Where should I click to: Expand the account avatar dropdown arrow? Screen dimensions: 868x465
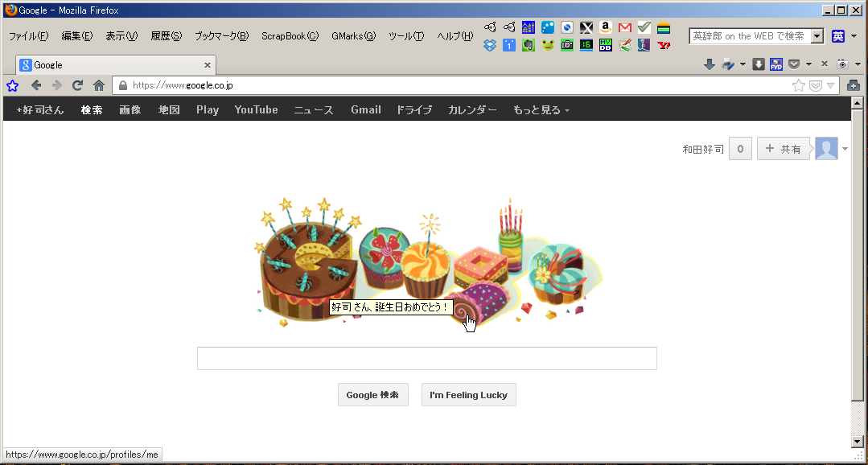[845, 149]
